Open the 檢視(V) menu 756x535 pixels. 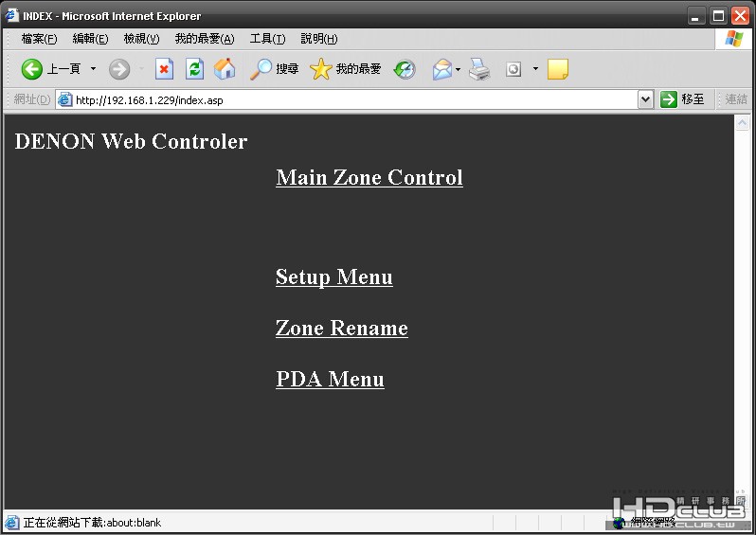click(x=141, y=39)
